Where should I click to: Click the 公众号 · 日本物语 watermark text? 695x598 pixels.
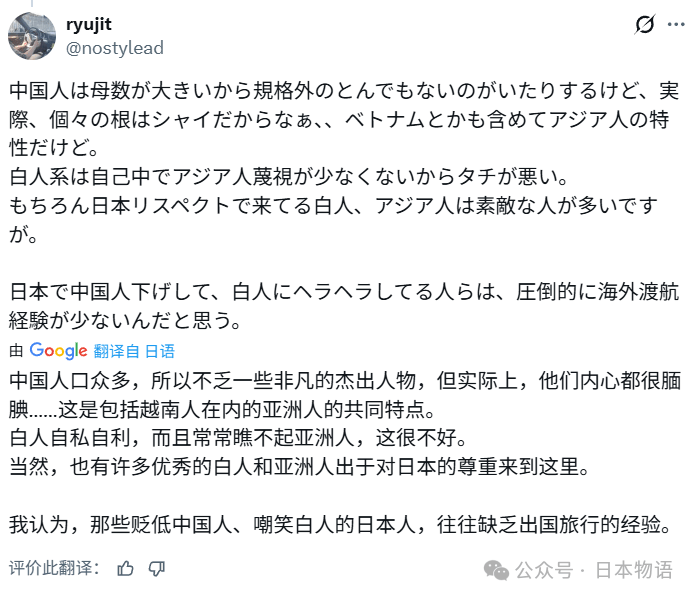[595, 570]
